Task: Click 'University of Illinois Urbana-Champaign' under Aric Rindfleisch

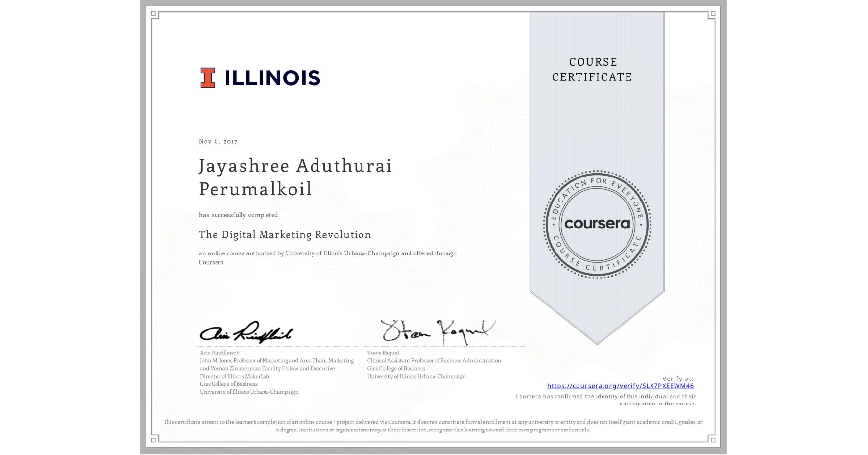Action: point(249,392)
